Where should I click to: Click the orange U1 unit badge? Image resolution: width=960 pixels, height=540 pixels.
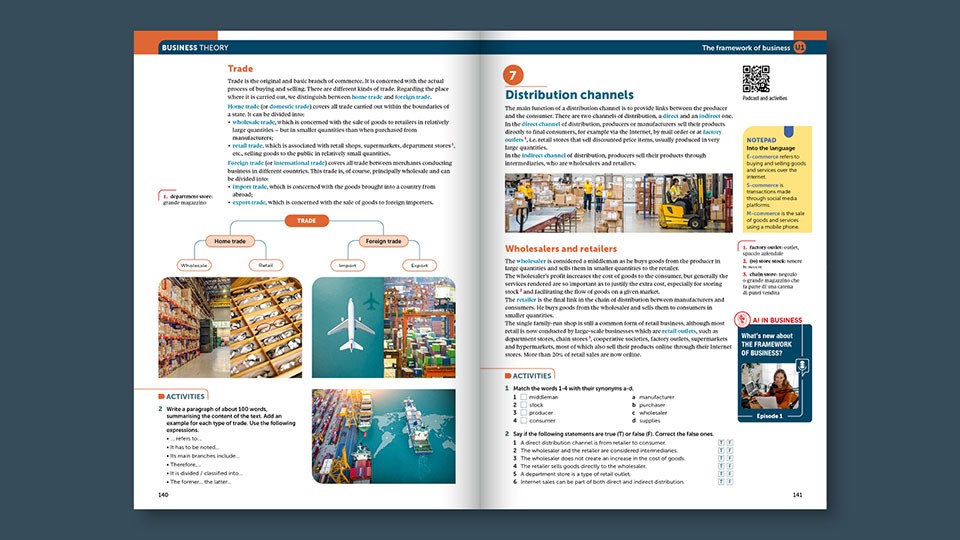point(800,47)
